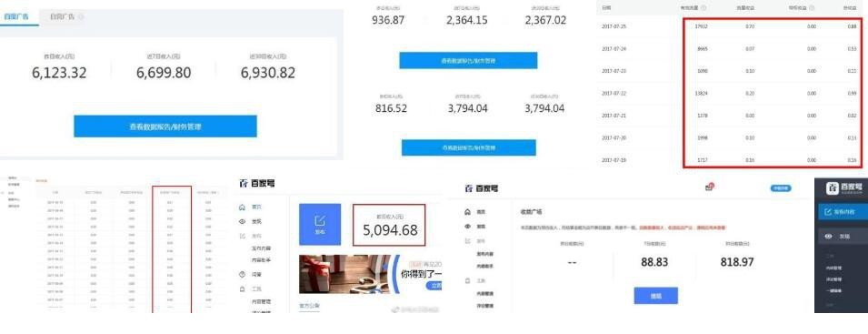Click blue pill button at top of 收益广场 panel
Viewport: 868px width, 334px height.
click(781, 188)
